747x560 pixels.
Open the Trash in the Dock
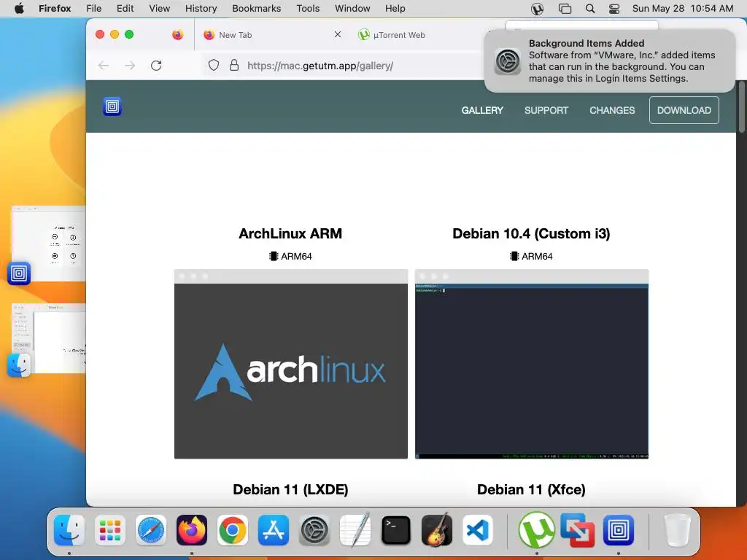(x=677, y=530)
